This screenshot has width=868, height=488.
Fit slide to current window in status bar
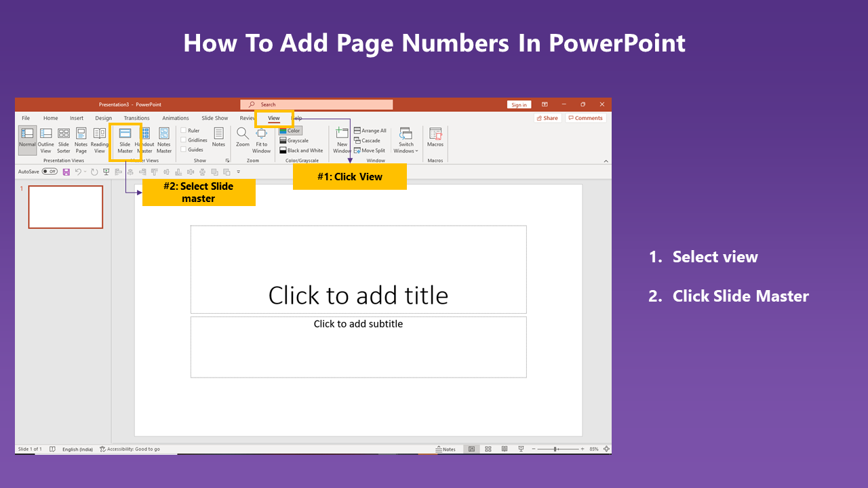[x=607, y=449]
